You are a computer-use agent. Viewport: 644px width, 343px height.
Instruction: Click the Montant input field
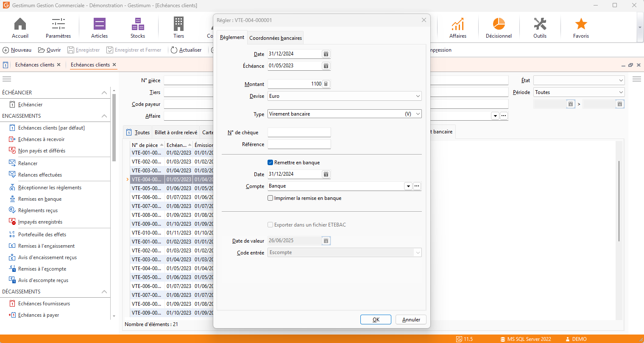click(295, 84)
